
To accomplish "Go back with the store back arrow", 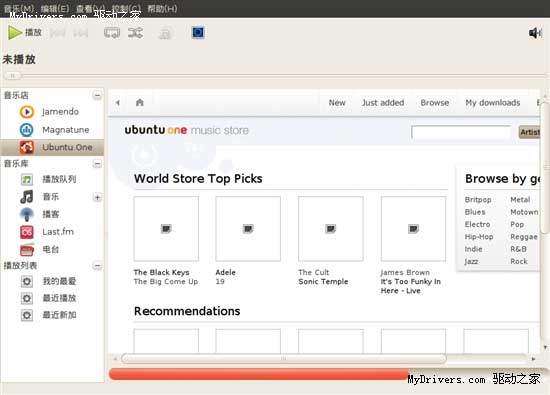I will click(x=118, y=102).
